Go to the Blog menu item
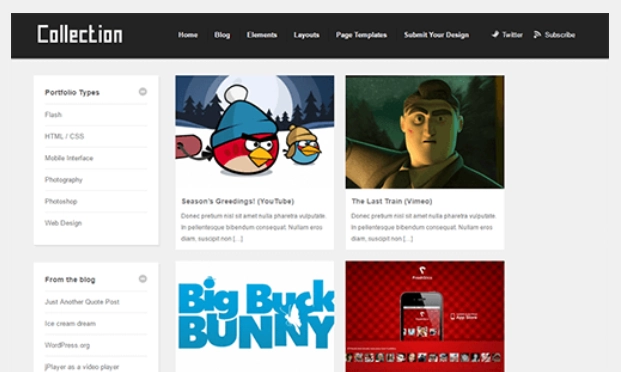 222,35
